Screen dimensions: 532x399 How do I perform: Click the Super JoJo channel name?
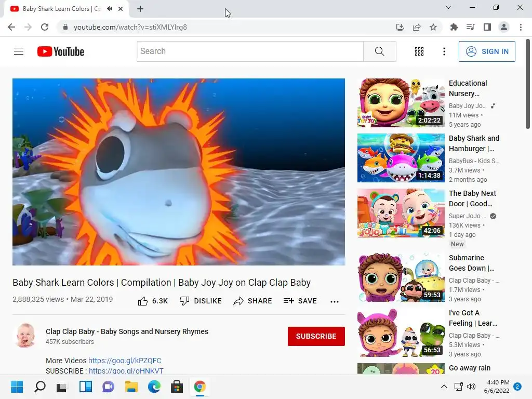click(x=467, y=216)
